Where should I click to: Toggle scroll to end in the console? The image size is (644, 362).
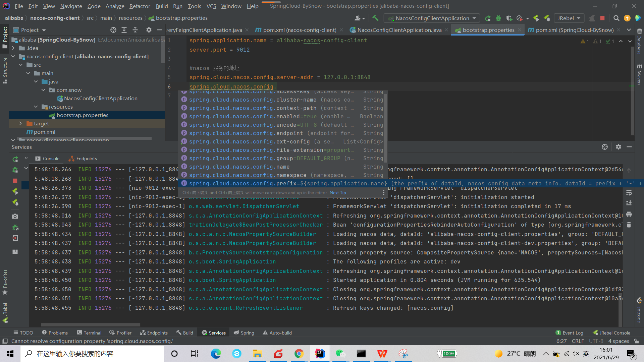pos(629,203)
